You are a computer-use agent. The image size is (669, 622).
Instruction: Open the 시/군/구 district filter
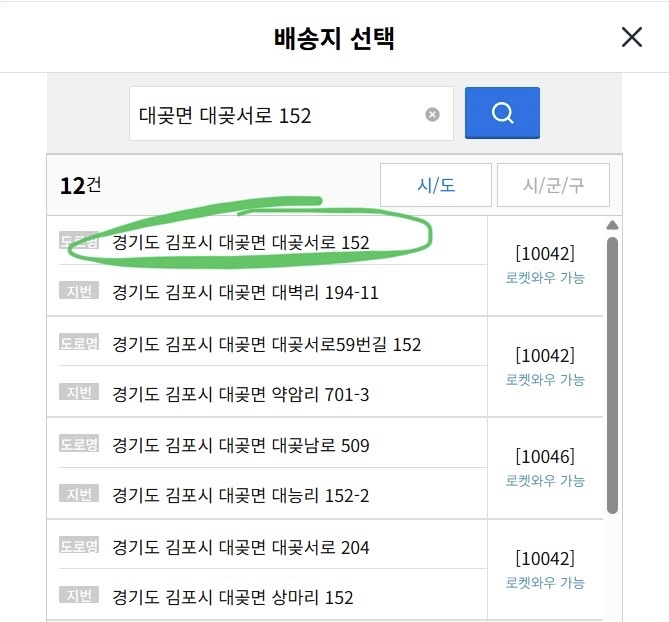pos(552,185)
